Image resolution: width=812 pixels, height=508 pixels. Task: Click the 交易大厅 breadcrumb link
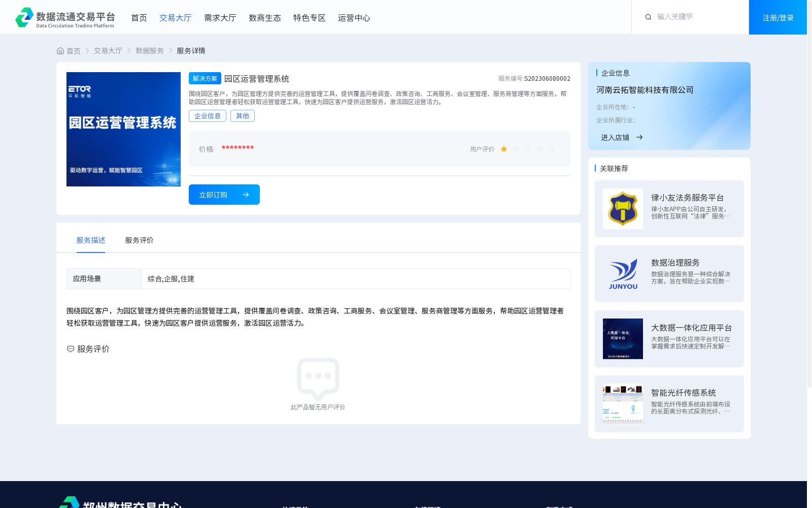(108, 51)
